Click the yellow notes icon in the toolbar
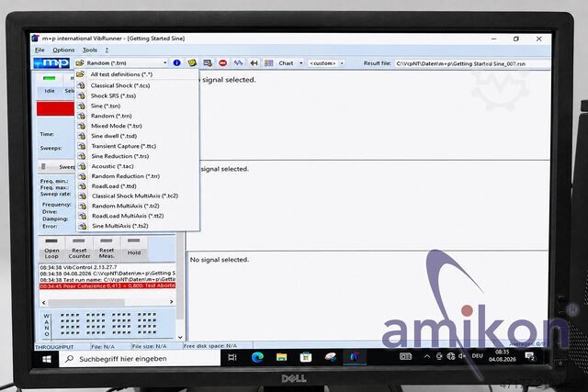Image resolution: width=588 pixels, height=392 pixels. coord(192,63)
